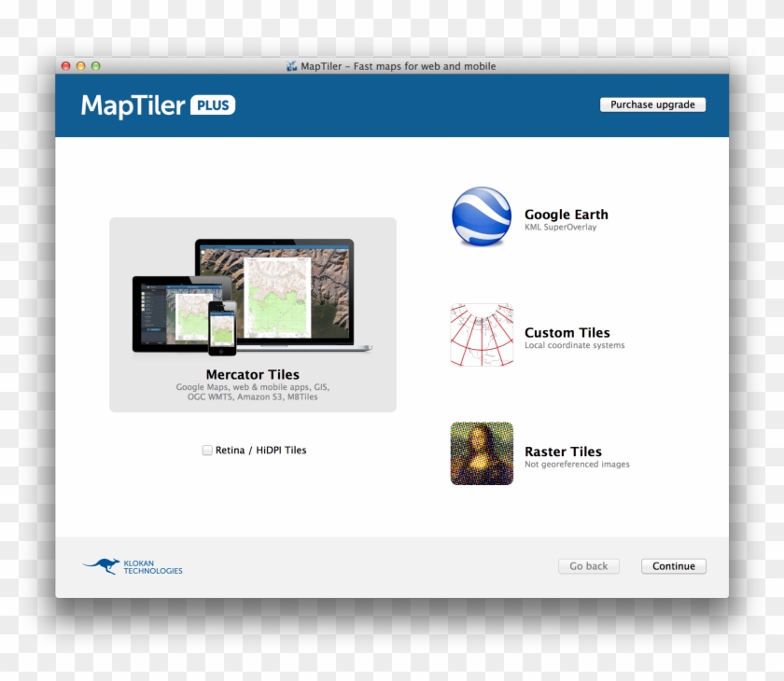Select the Google Earth KML SuperOverlay label
Viewport: 784px width, 681px height.
(x=560, y=228)
